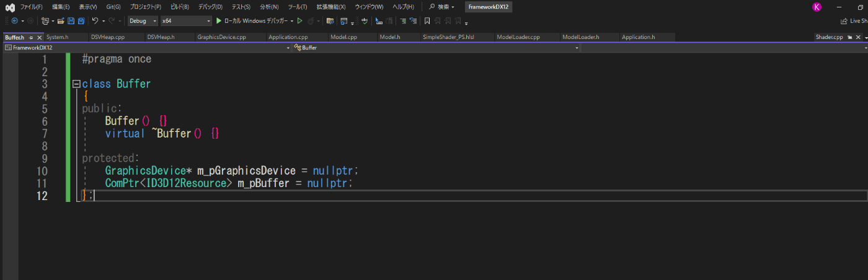The width and height of the screenshot is (868, 280).
Task: Click the Live Share icon
Action: pyautogui.click(x=844, y=20)
